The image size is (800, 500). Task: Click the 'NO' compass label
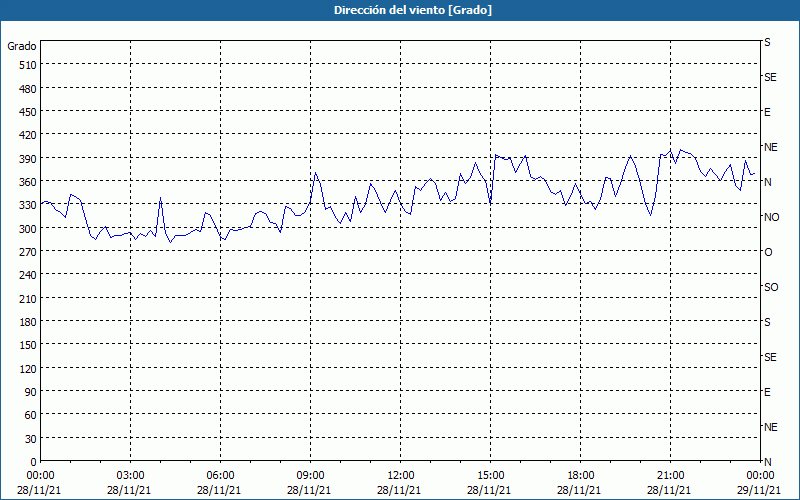tap(771, 217)
